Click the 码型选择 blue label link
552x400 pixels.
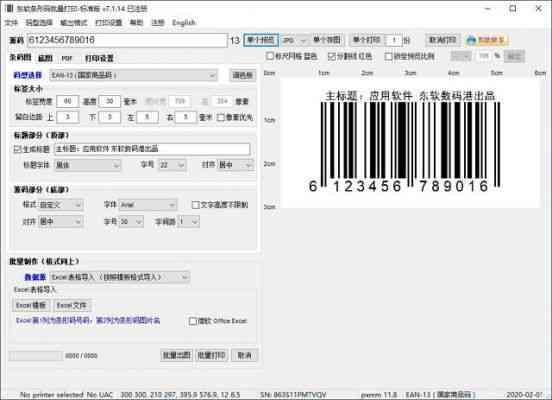[x=27, y=75]
